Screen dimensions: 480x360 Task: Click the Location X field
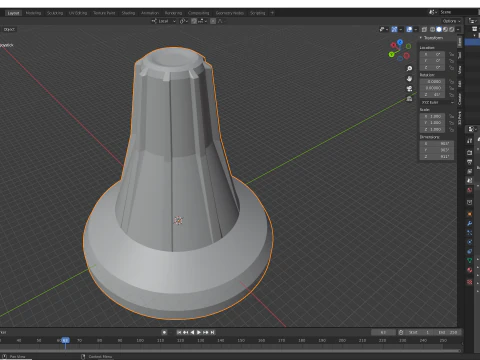pos(432,54)
